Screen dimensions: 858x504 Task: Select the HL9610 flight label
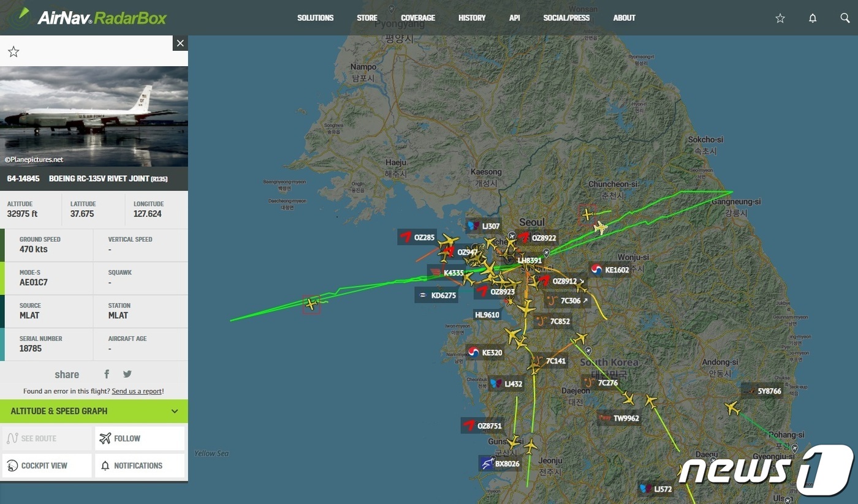click(x=487, y=315)
